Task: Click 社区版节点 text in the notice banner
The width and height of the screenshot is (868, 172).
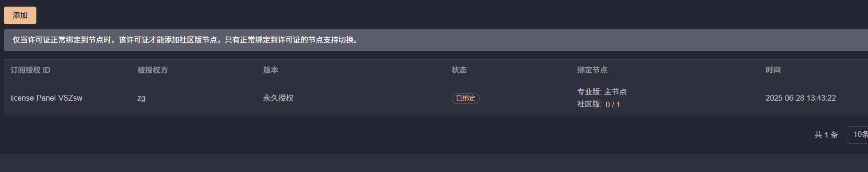Action: 198,40
